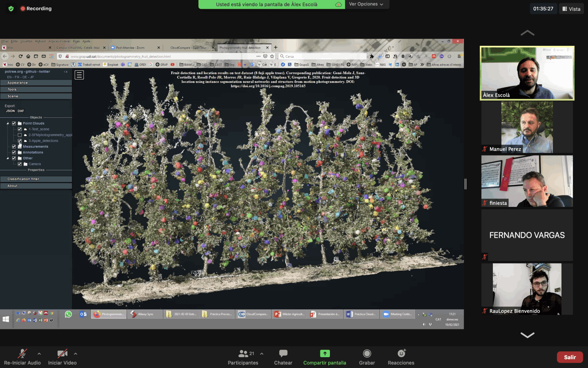
Task: Open new tab with plus button
Action: (x=276, y=47)
